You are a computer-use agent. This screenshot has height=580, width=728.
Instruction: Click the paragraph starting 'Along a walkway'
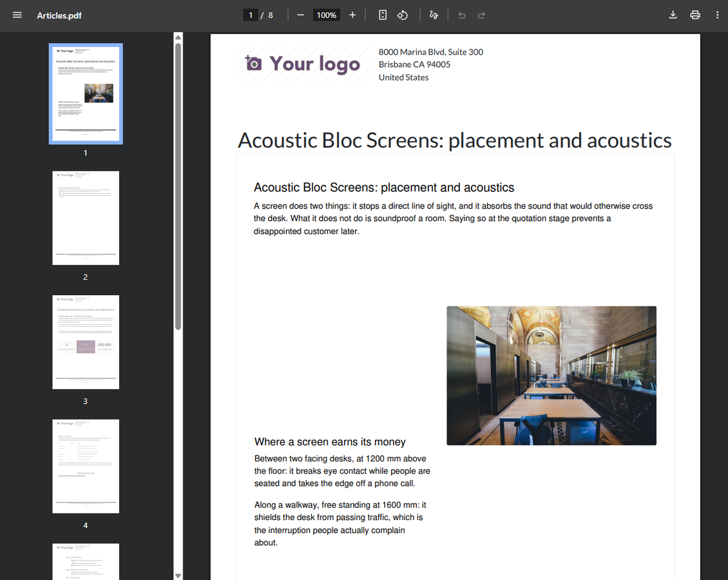coord(340,524)
